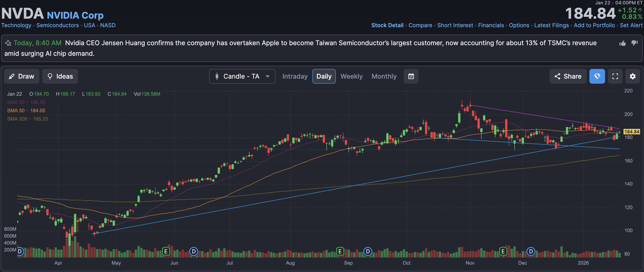Open the Draw tools button

(21, 76)
